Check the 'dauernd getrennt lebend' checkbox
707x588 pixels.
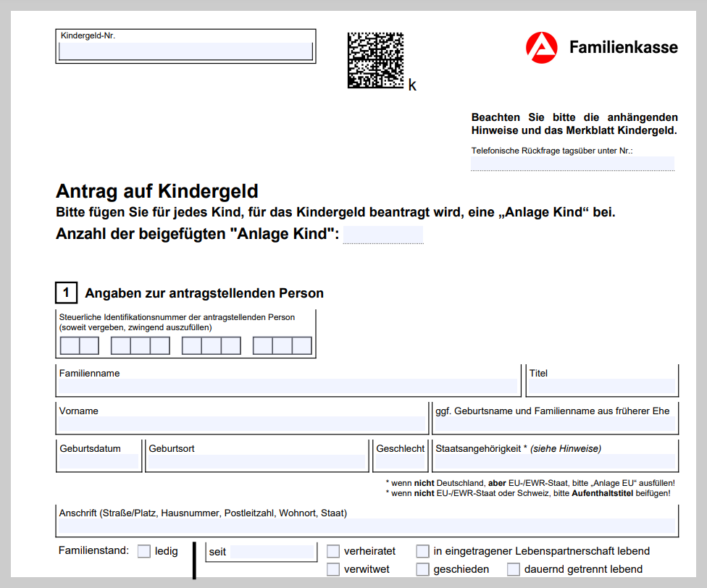(x=513, y=569)
